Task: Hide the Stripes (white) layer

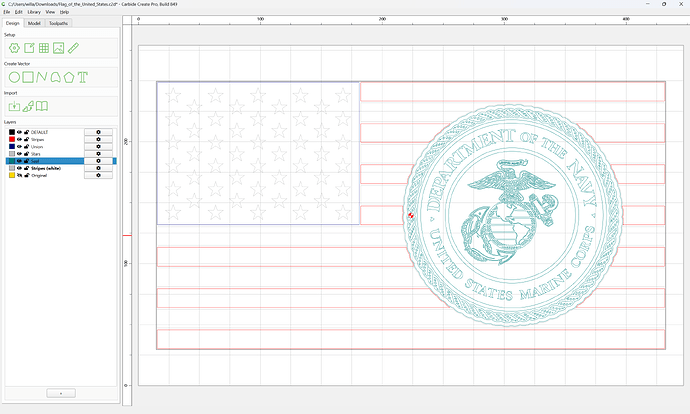Action: coord(19,168)
